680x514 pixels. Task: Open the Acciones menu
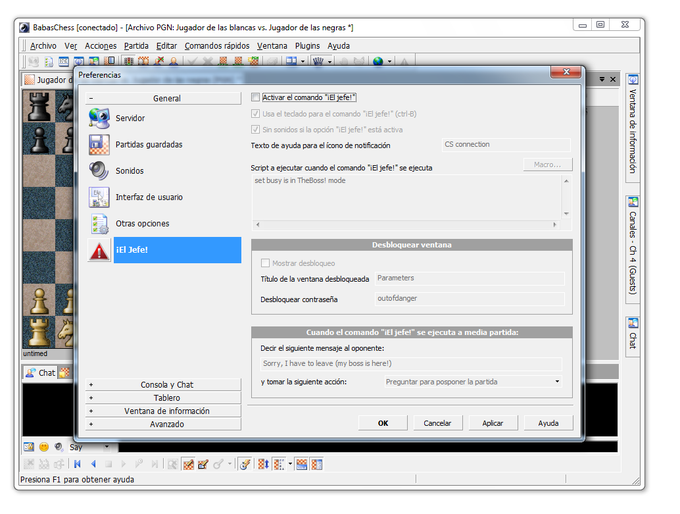pos(101,46)
